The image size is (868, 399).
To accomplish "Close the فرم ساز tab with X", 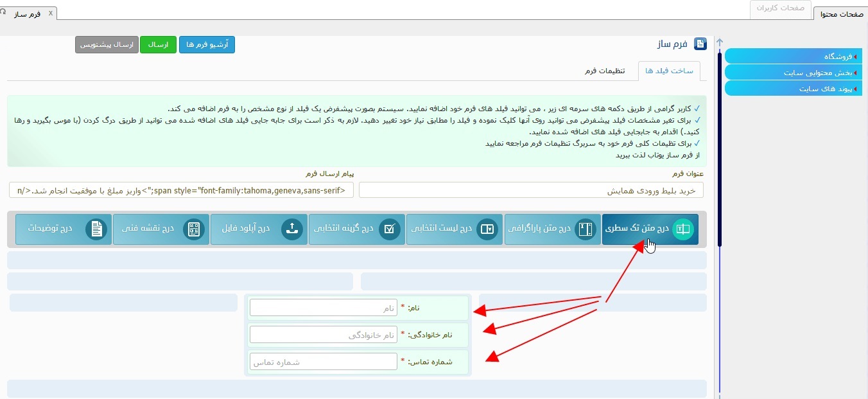I will tap(51, 13).
